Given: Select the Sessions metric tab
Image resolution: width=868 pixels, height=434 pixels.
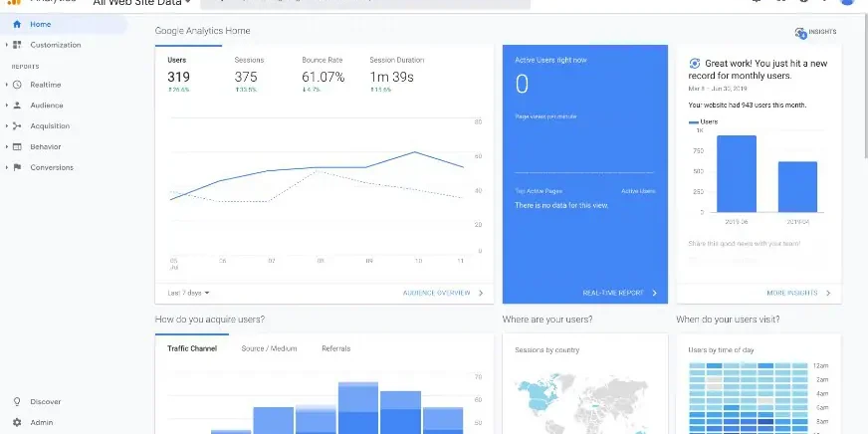Looking at the screenshot, I should [249, 75].
